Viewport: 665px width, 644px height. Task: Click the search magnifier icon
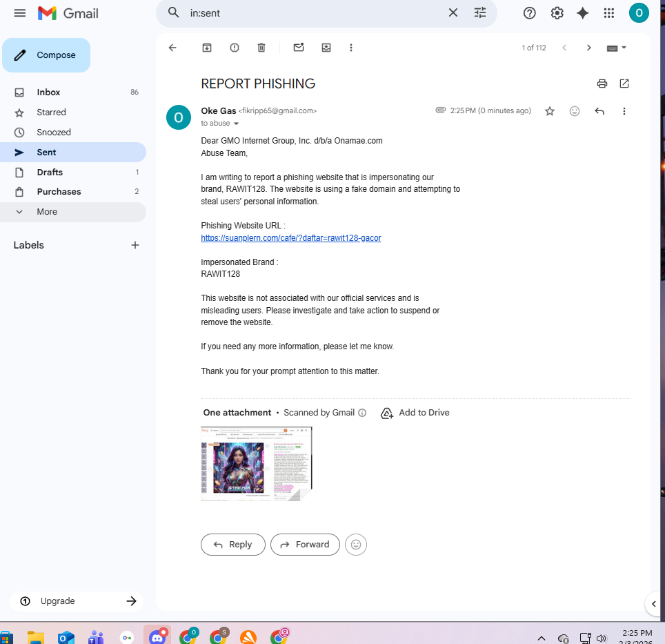(x=173, y=12)
